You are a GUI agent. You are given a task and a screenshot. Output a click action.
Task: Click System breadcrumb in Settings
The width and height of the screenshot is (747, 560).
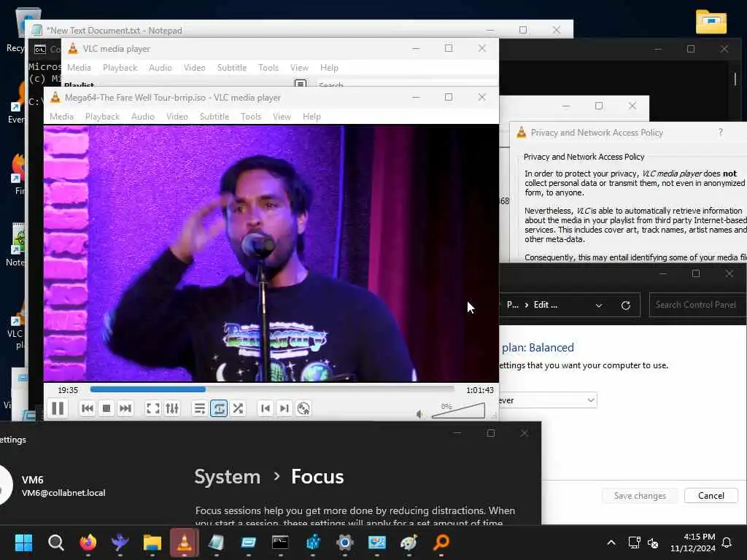pyautogui.click(x=228, y=477)
